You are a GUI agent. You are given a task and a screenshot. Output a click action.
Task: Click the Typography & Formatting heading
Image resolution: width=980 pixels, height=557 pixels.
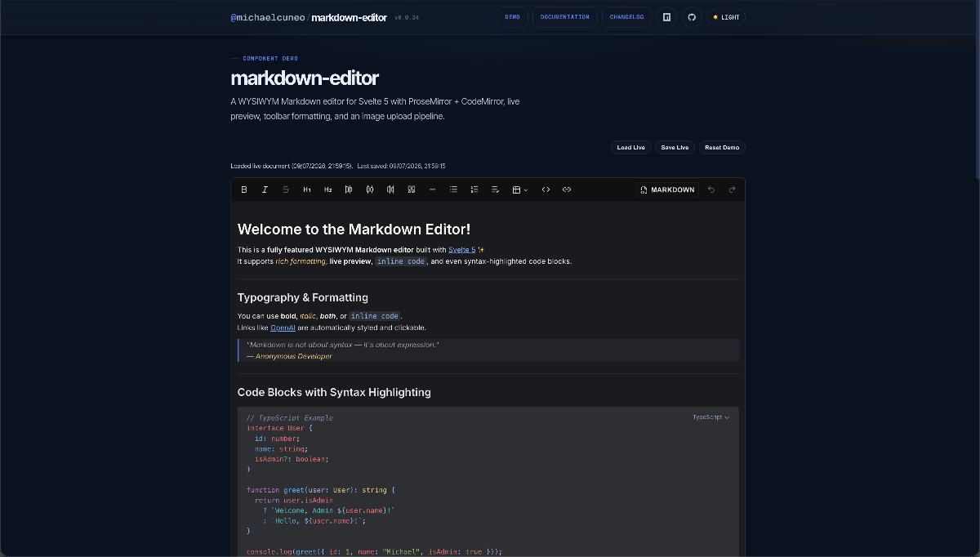(x=303, y=297)
